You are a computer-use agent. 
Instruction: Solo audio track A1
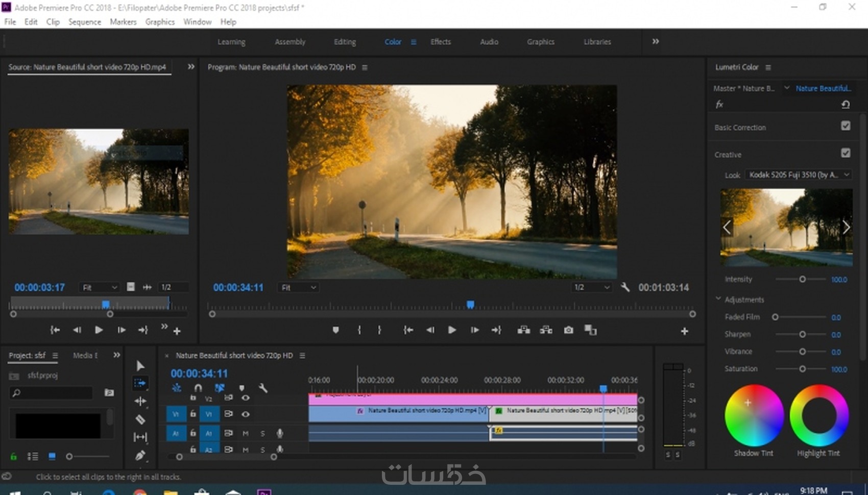(x=262, y=433)
